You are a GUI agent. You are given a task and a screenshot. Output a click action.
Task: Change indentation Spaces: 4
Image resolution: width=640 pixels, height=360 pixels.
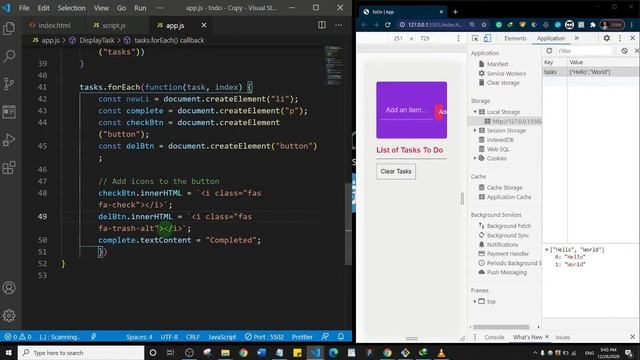[x=139, y=337]
